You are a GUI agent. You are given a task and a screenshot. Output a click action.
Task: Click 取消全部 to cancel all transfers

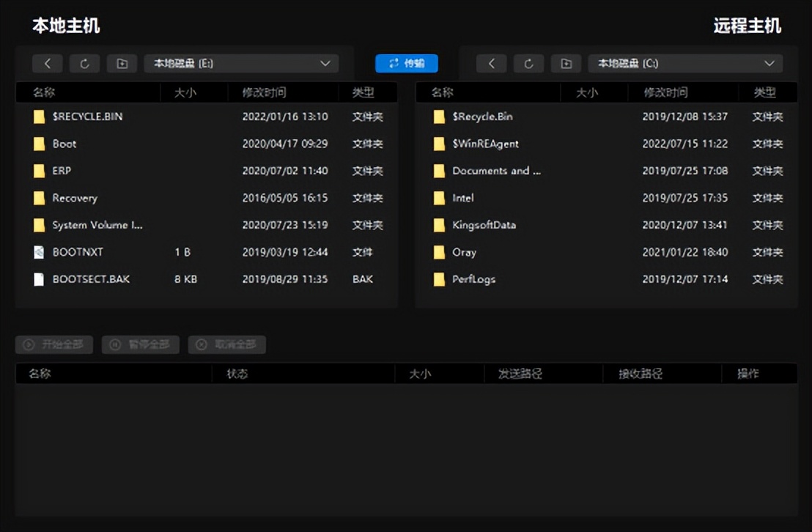(227, 344)
